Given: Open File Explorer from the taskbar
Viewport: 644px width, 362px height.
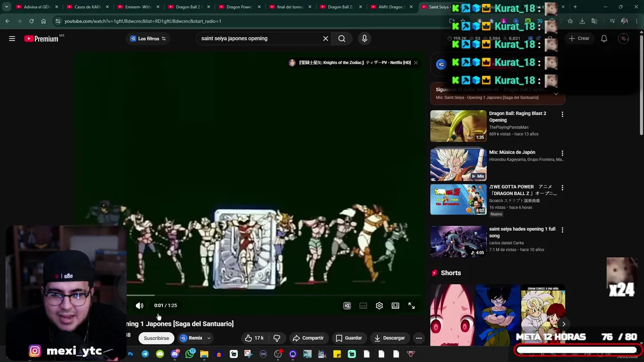Looking at the screenshot, I should pyautogui.click(x=204, y=354).
